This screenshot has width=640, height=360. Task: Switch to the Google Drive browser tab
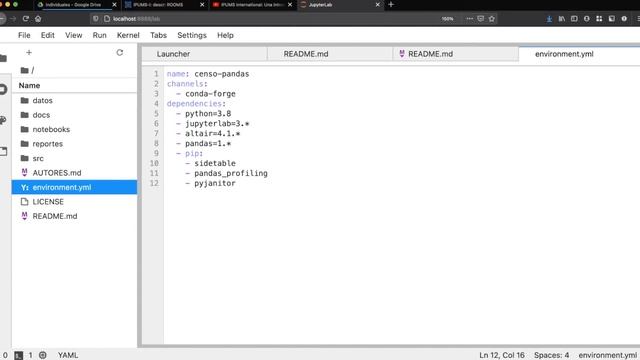click(x=77, y=5)
